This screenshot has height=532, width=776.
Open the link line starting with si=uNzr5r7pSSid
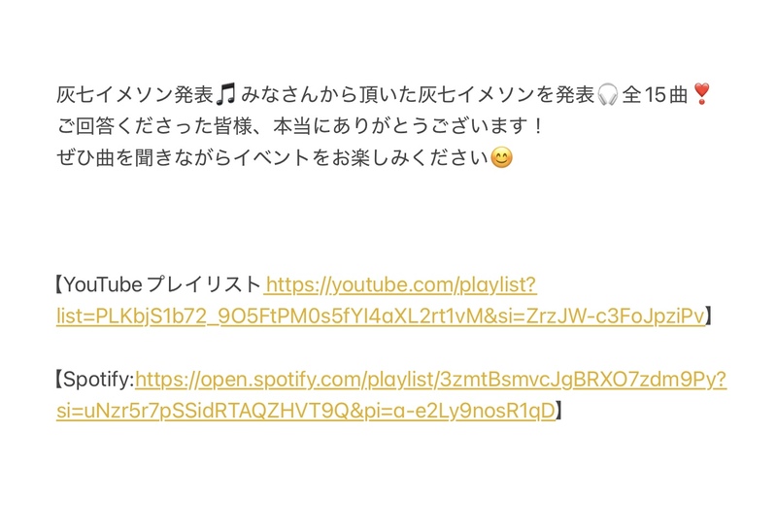click(306, 411)
